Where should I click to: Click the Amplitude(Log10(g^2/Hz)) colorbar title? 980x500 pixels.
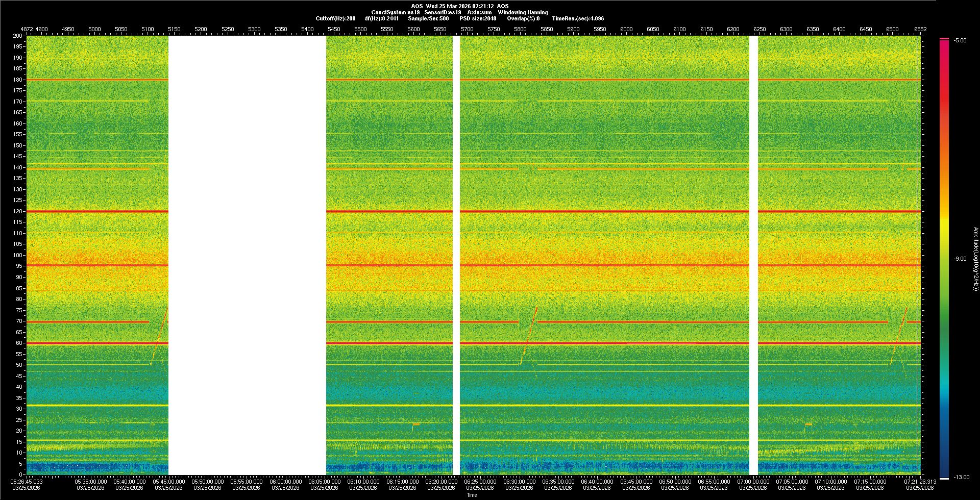(975, 259)
